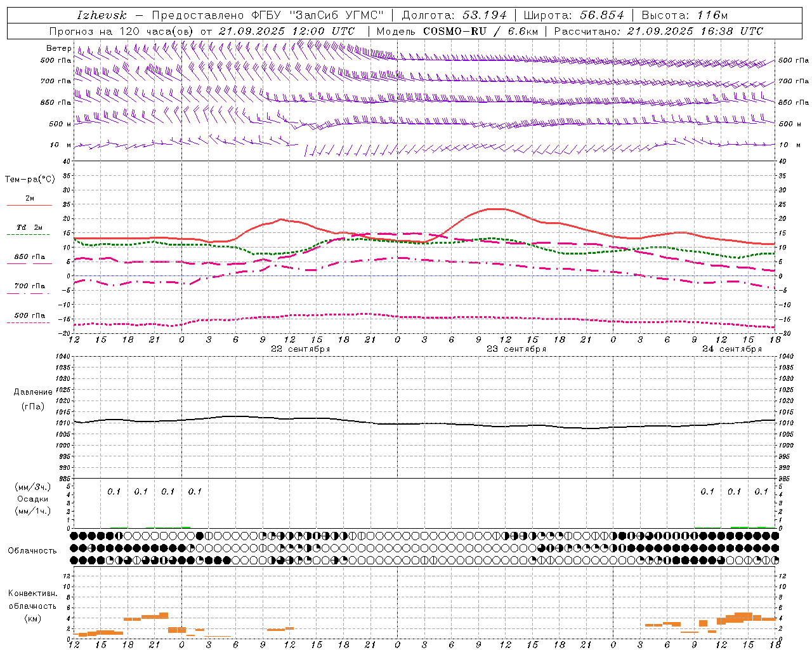
Task: Click the Давление pressure panel label
Action: point(33,392)
